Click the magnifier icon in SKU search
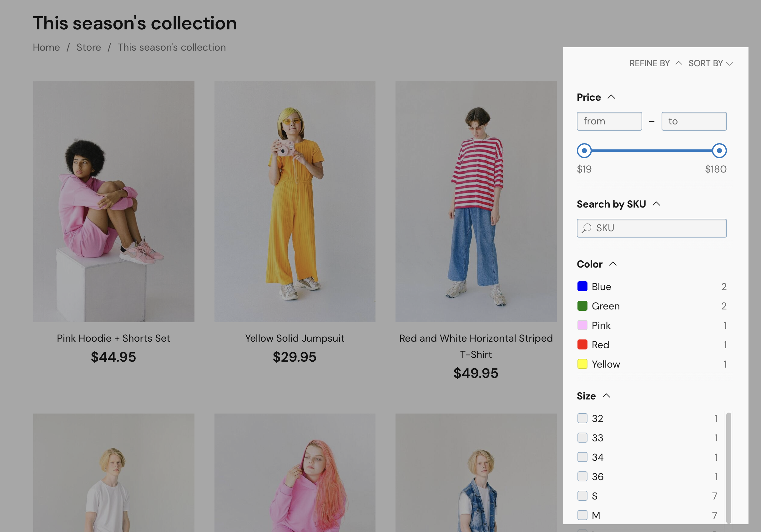This screenshot has width=761, height=532. [586, 228]
